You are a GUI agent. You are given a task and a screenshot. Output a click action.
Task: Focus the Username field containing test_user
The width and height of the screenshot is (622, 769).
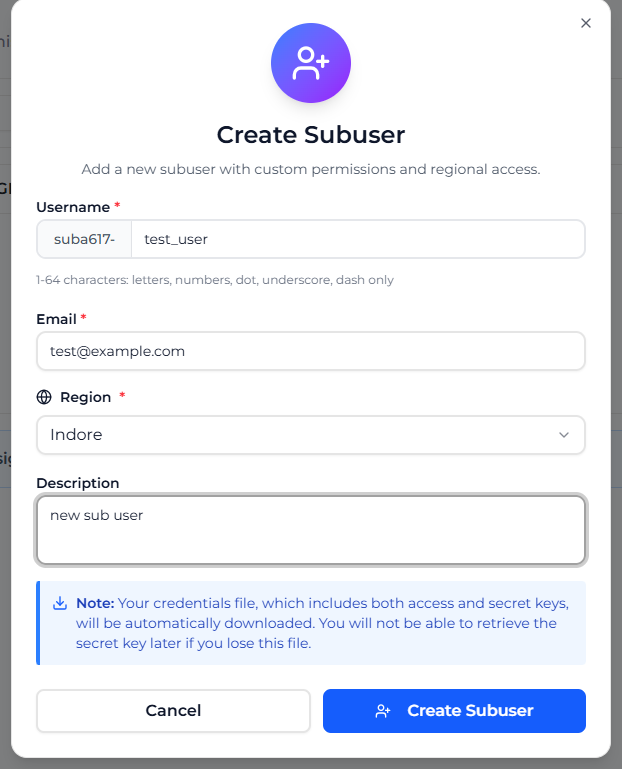click(357, 240)
